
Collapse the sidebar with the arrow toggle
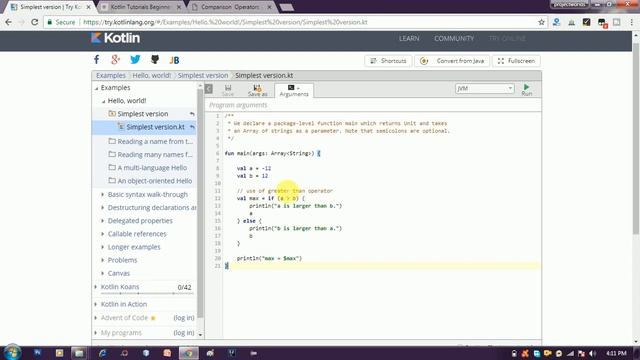(209, 89)
